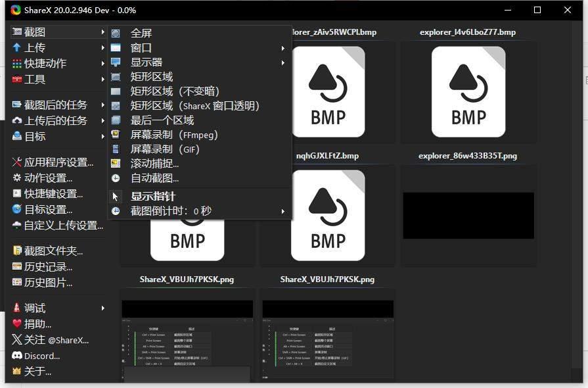
Task: Click the 矩形区域 (不变暗) icon
Action: (116, 91)
